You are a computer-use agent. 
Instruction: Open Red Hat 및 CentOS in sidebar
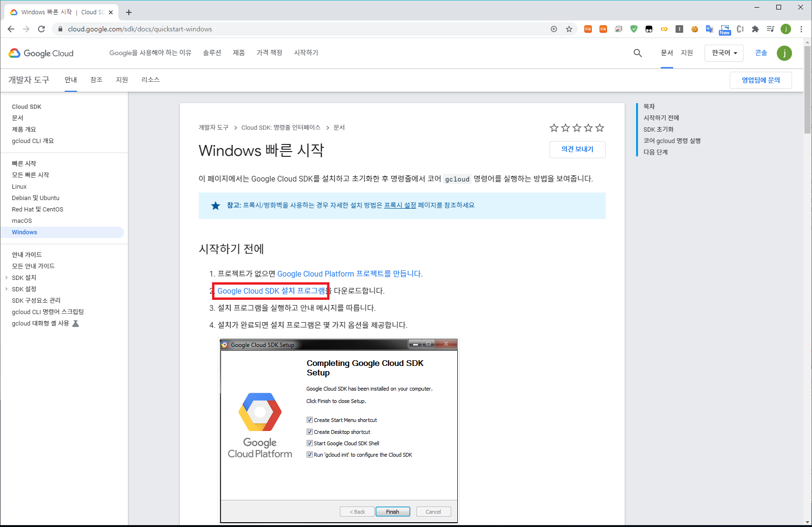pos(38,210)
